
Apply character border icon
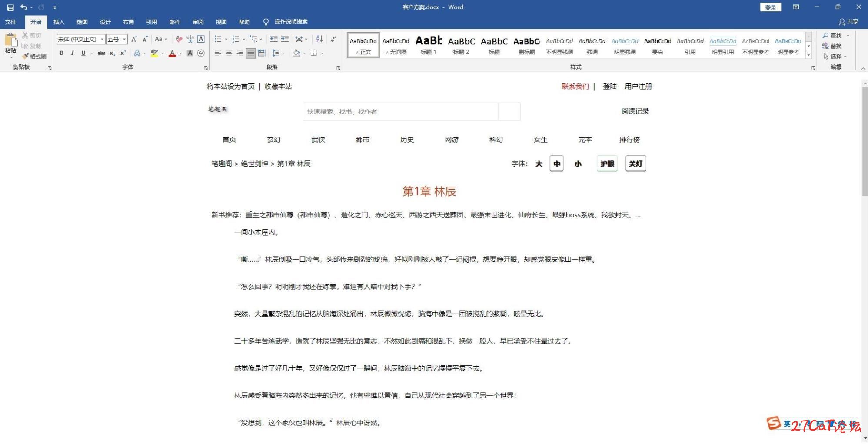click(x=201, y=39)
